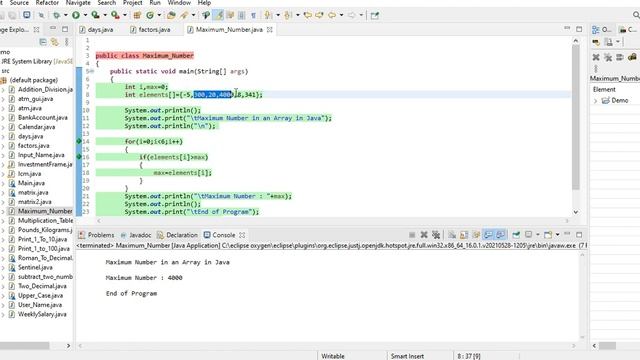This screenshot has width=640, height=360.
Task: Select WeeklySalary.java in Package Explorer
Action: 42,314
